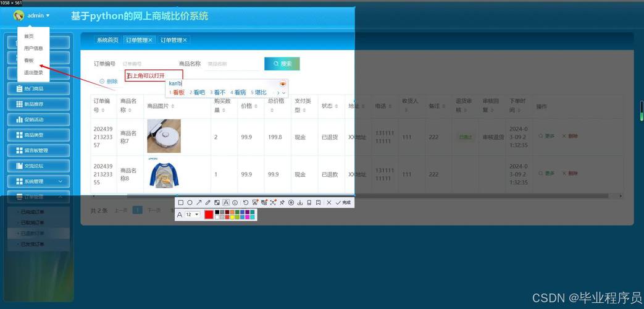
Task: Switch to the 系统首页 tab
Action: [x=107, y=40]
